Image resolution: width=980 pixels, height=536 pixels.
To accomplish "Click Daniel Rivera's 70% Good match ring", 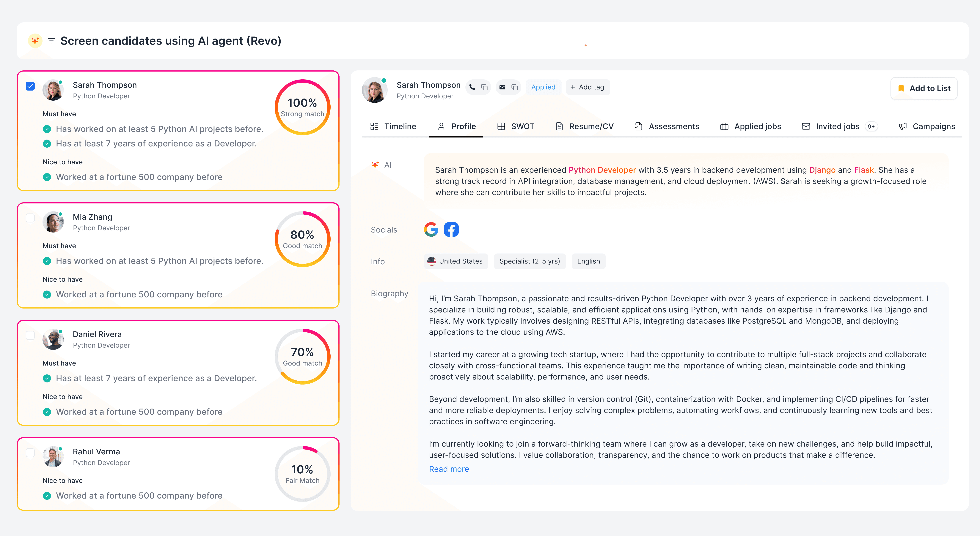I will (x=302, y=357).
